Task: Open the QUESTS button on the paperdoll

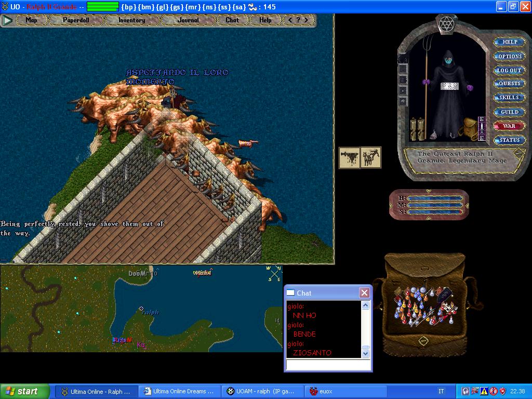Action: [x=509, y=84]
